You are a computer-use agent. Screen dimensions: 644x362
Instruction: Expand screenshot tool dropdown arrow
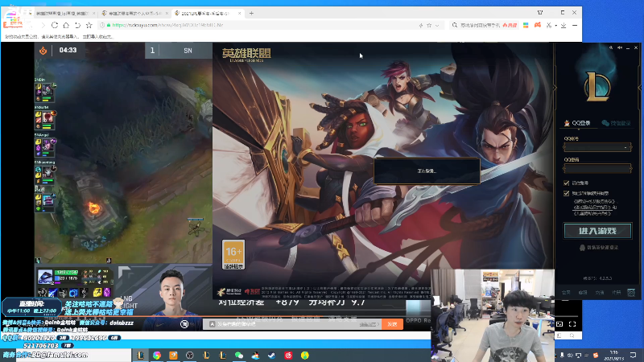555,25
